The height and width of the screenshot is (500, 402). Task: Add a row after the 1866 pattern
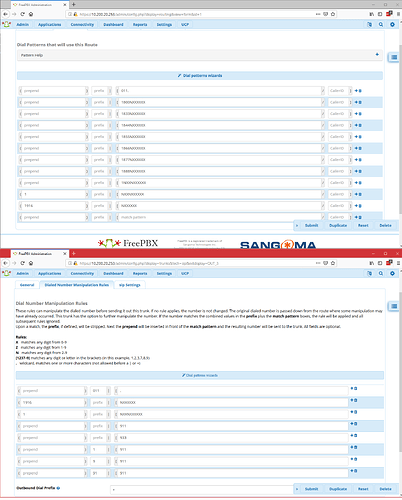pyautogui.click(x=356, y=148)
